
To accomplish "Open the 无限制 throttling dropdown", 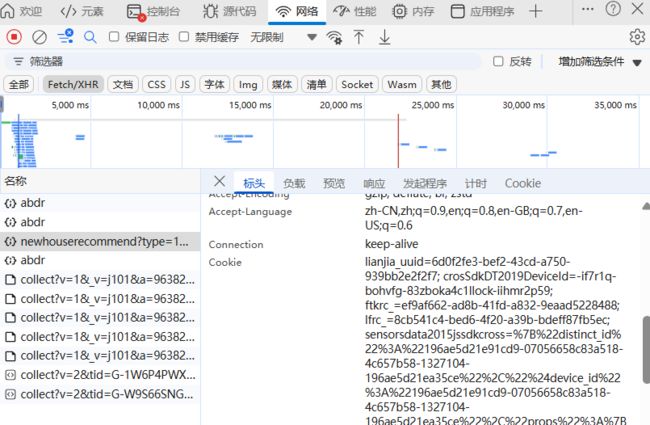I will (284, 37).
